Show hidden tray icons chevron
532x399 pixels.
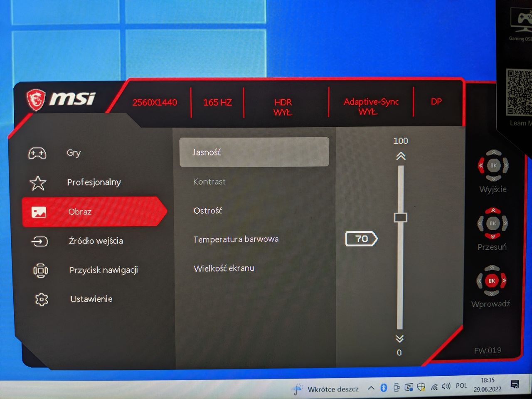pyautogui.click(x=371, y=388)
